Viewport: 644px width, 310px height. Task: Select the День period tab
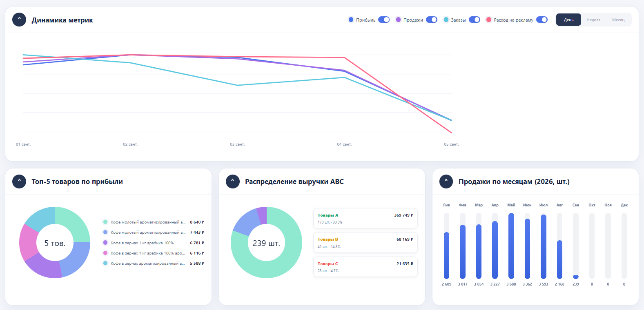click(568, 20)
